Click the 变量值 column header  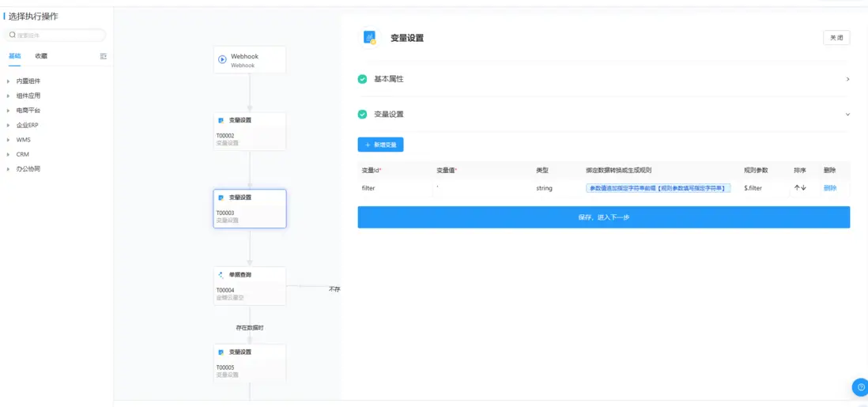coord(446,170)
